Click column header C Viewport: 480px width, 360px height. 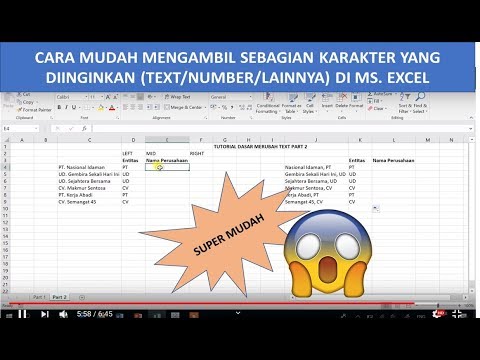pos(89,140)
